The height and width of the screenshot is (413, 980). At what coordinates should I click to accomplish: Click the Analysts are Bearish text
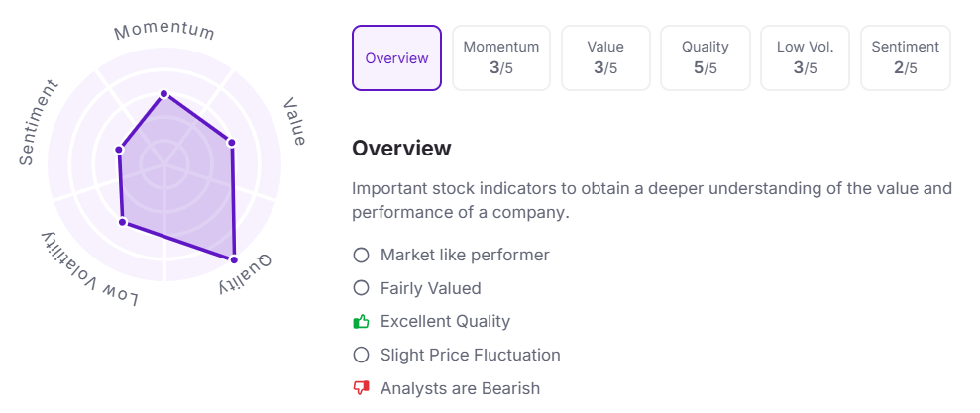[460, 388]
